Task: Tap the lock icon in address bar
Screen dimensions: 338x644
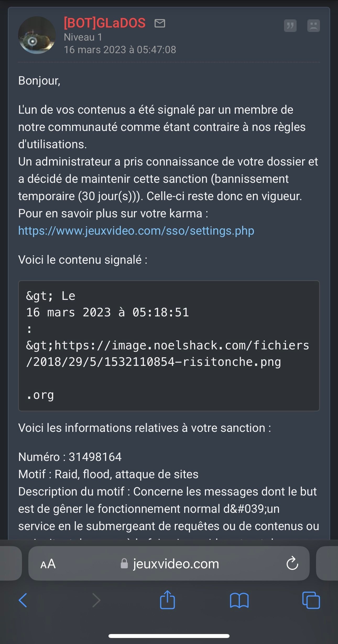Action: 124,564
